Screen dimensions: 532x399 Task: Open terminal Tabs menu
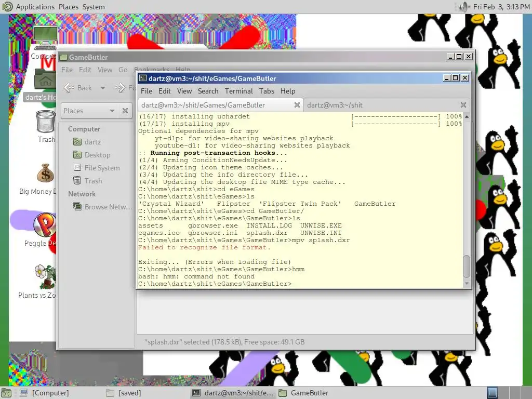(x=267, y=91)
